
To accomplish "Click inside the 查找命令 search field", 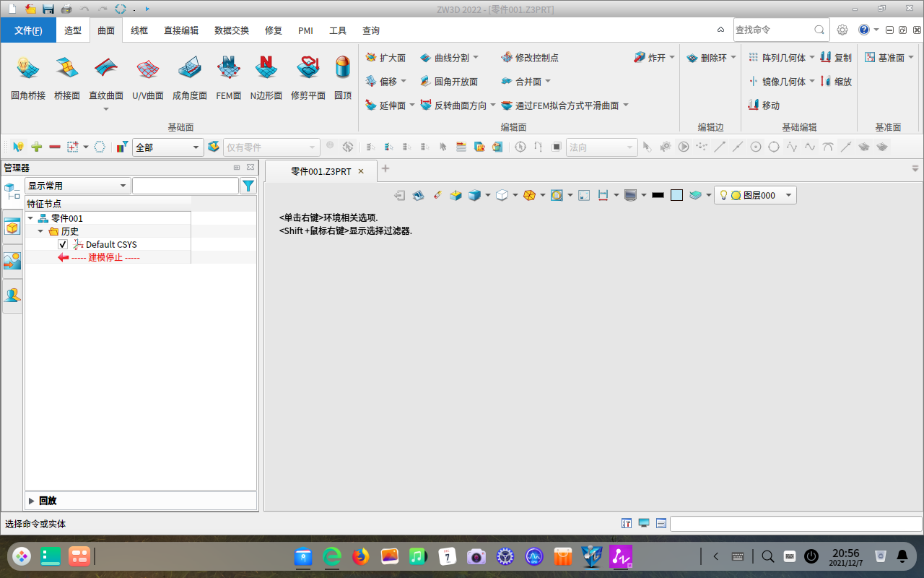I will click(765, 30).
